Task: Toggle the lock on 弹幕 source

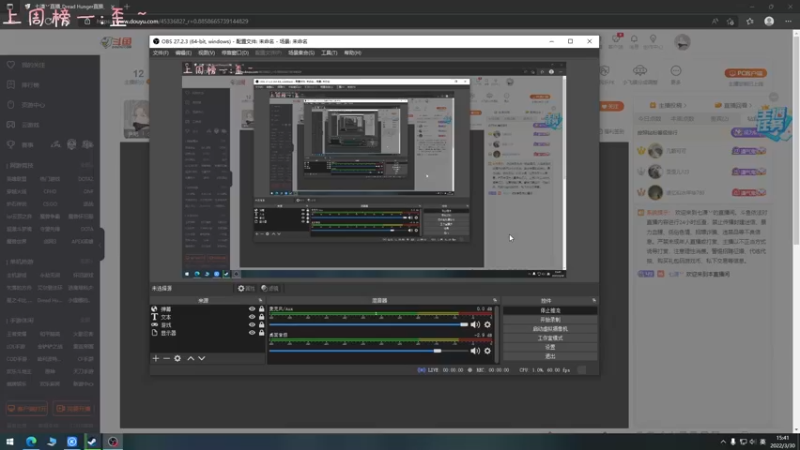Action: click(262, 309)
